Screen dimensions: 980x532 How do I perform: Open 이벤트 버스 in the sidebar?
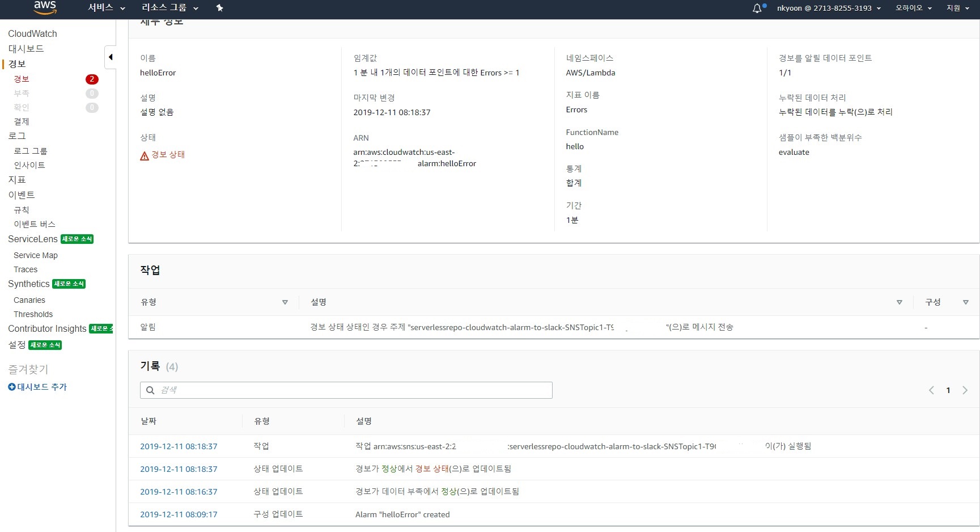click(35, 224)
